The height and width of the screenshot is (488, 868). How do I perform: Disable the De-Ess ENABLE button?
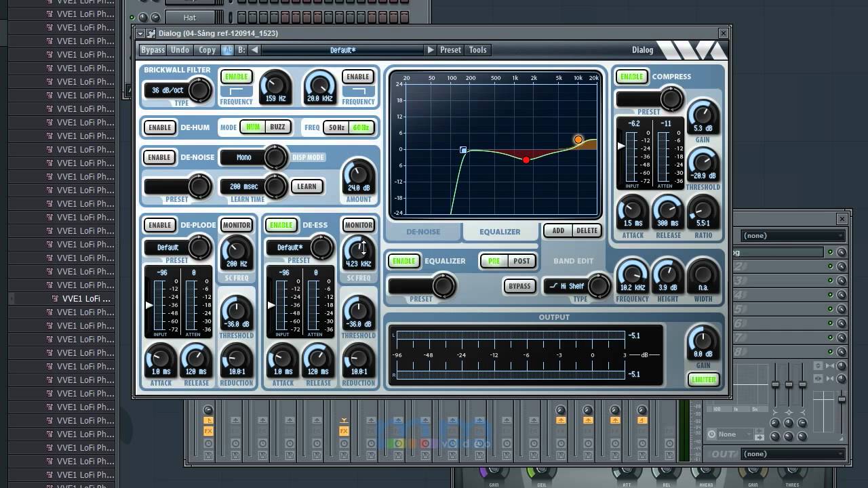point(281,225)
